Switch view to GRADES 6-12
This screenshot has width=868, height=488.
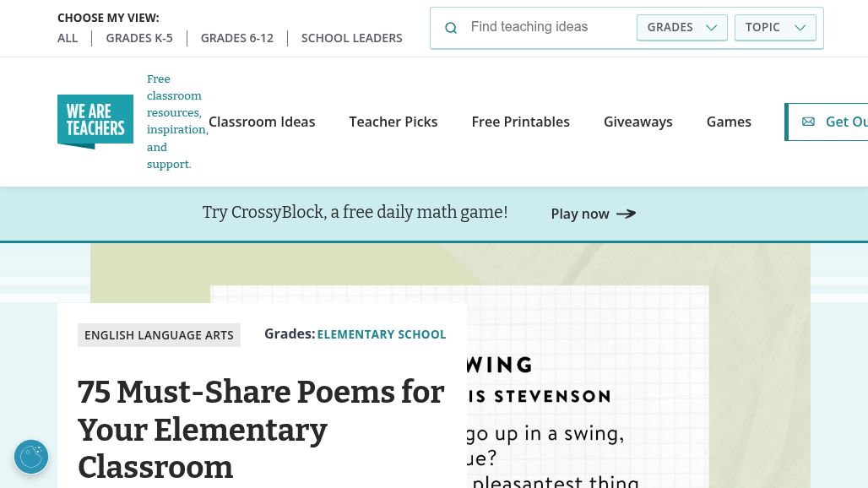click(x=237, y=38)
